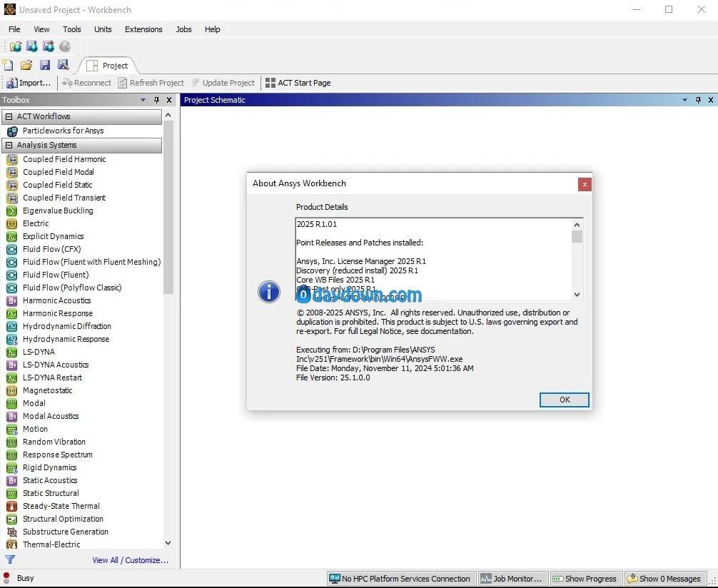Select the Substructure Generation system icon
The image size is (718, 588).
tap(12, 532)
